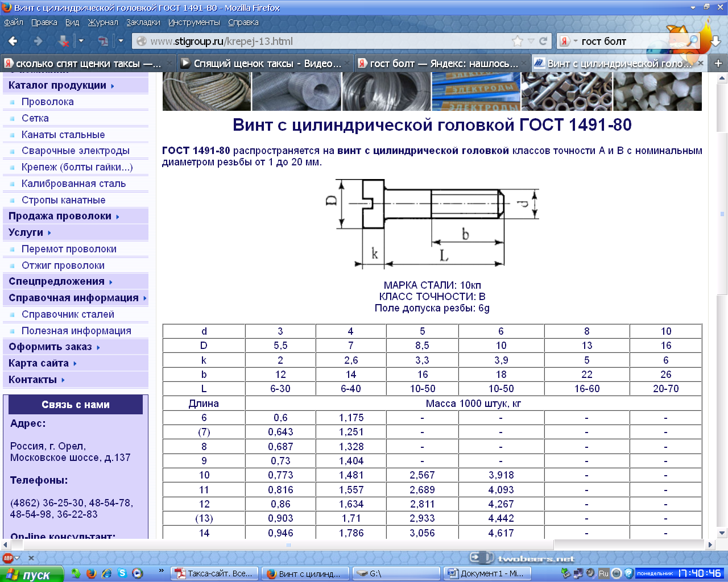The width and height of the screenshot is (728, 582).
Task: Open 'Калиброванная сталь' link
Action: coord(74,184)
